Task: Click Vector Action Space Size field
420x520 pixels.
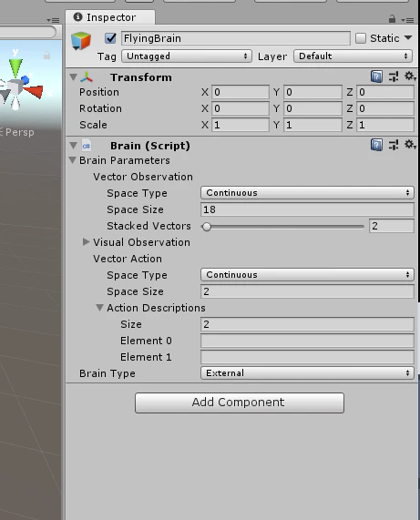Action: (307, 291)
